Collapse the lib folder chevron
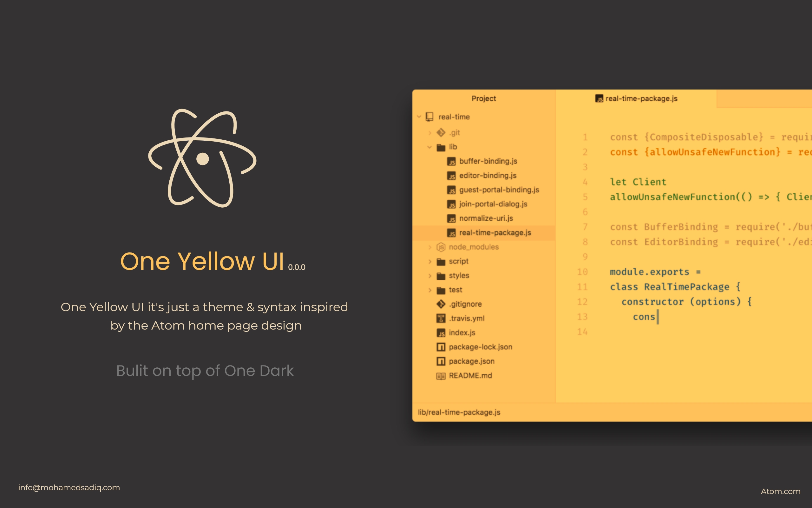812x508 pixels. (429, 147)
